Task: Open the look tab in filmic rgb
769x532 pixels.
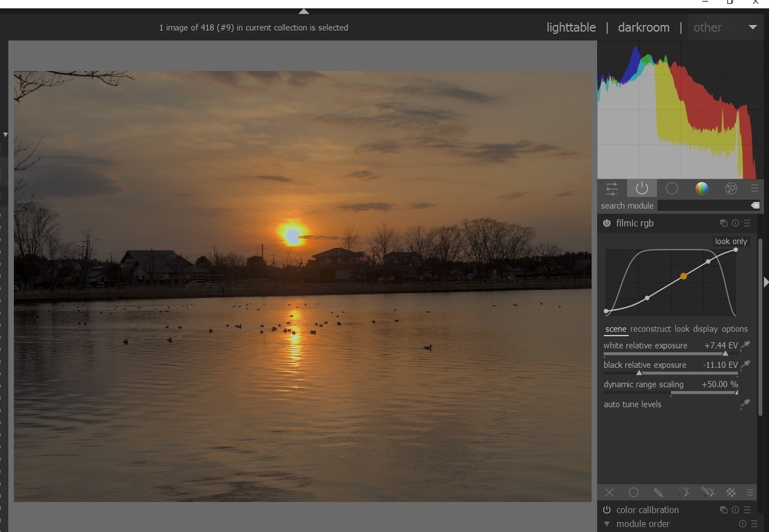Action: click(x=682, y=329)
